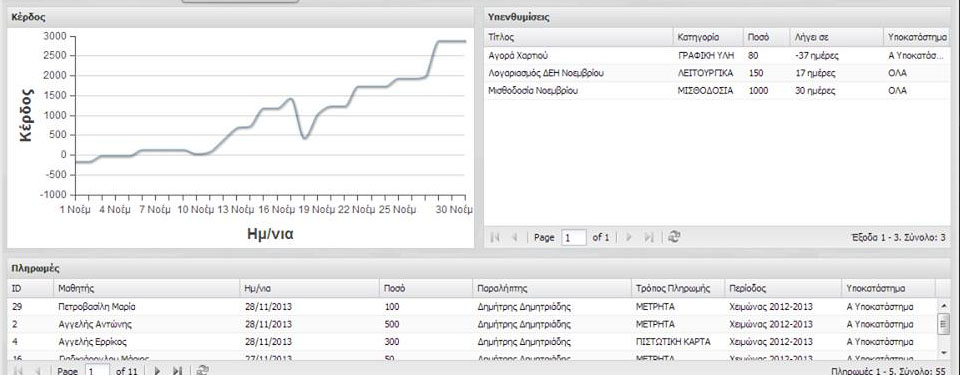Click the ΜΕΤΡΗΤΑ cell in row ID 29

pos(655,306)
